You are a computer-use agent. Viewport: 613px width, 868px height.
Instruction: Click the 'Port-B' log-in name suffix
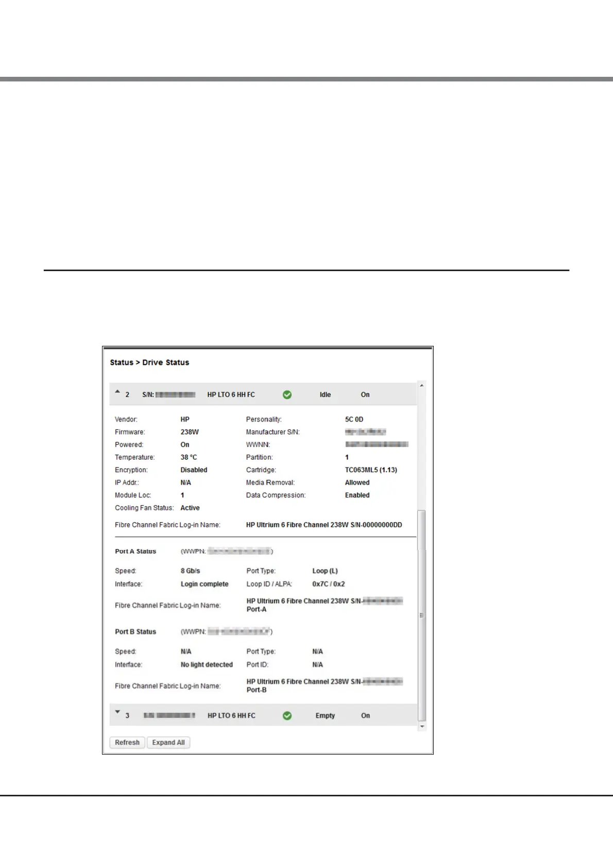click(x=257, y=690)
